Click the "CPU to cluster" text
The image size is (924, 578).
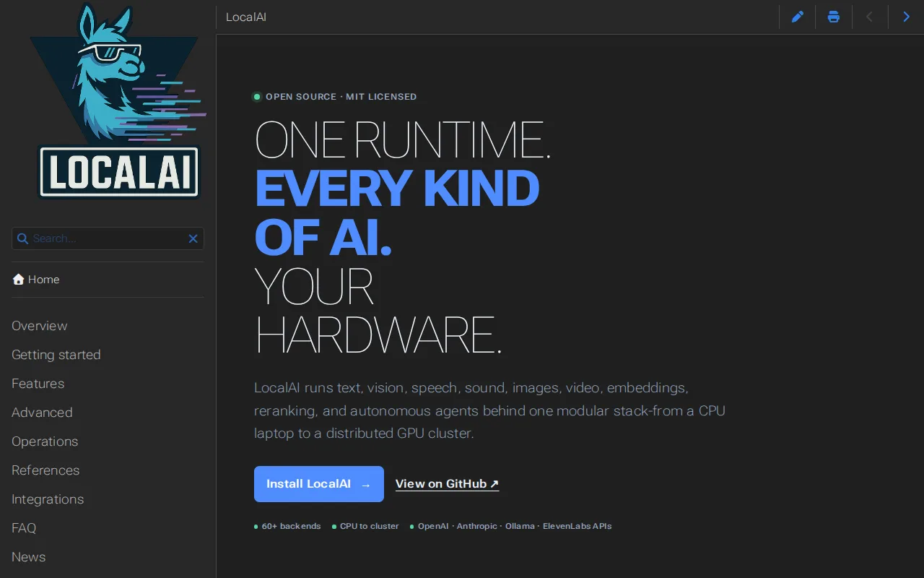(x=369, y=526)
